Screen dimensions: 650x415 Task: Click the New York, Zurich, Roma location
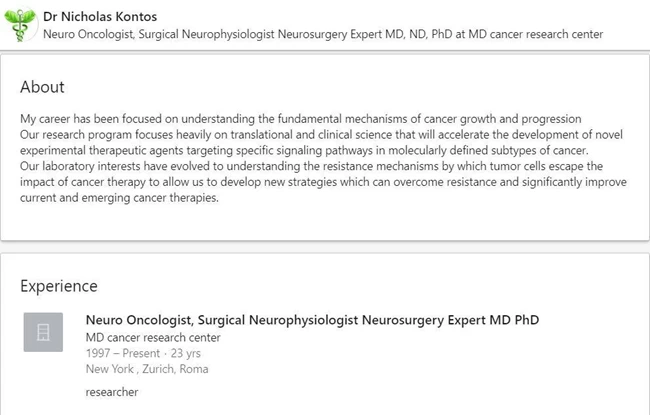[x=147, y=369]
